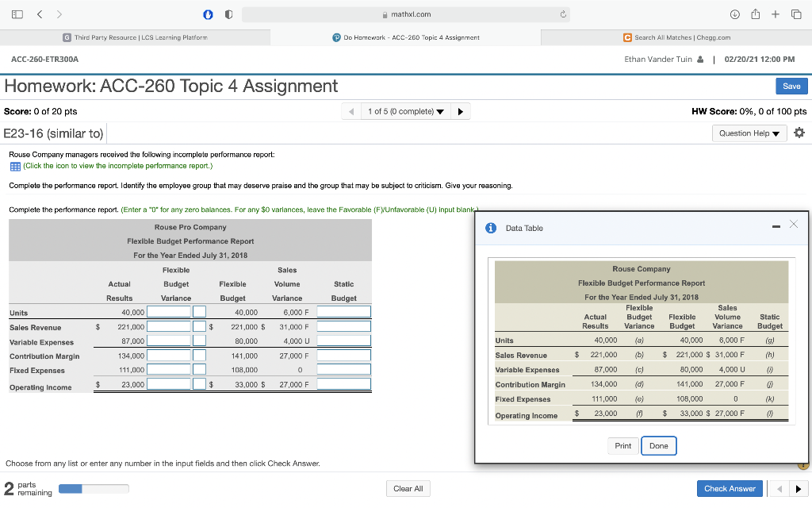Click the Done button on the Data Table
Viewport: 812px width, 508px height.
(x=658, y=446)
